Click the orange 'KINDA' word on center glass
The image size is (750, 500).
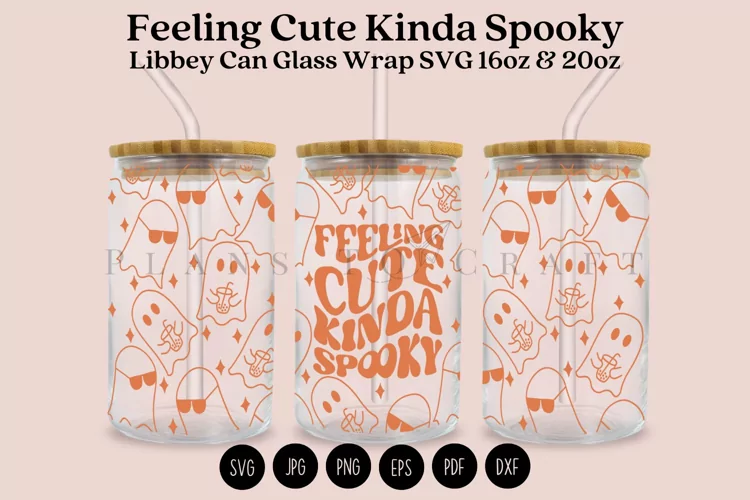coord(378,322)
